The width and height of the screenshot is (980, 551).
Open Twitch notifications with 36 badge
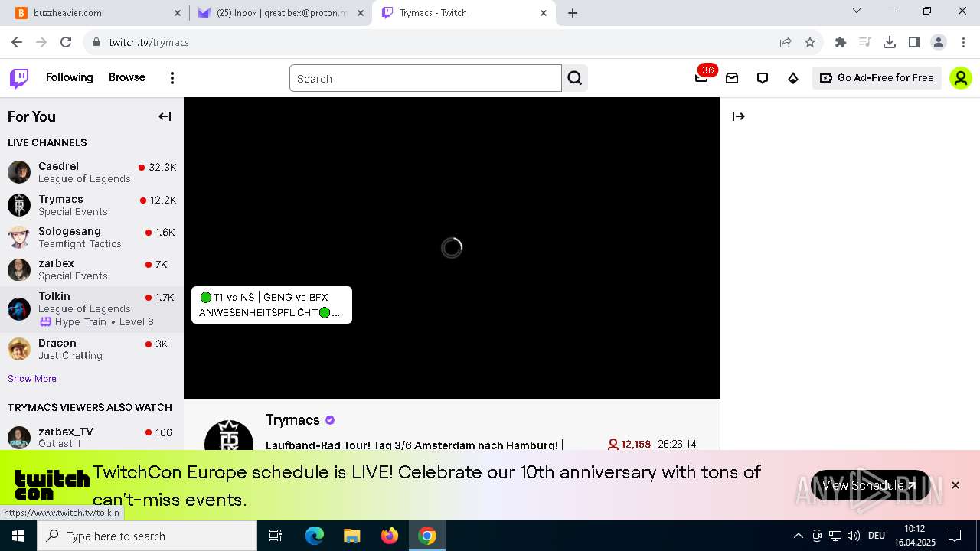tap(702, 77)
